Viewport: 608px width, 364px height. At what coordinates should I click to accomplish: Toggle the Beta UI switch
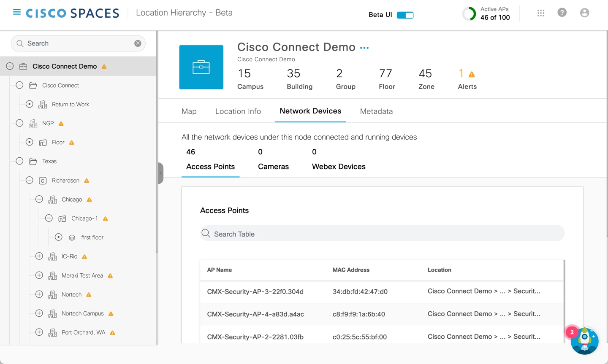point(405,15)
